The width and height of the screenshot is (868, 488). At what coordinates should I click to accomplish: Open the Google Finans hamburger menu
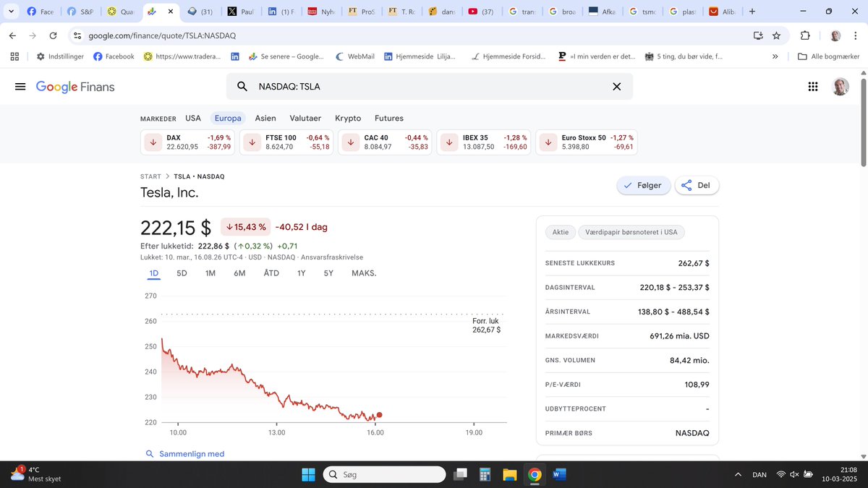[x=20, y=87]
